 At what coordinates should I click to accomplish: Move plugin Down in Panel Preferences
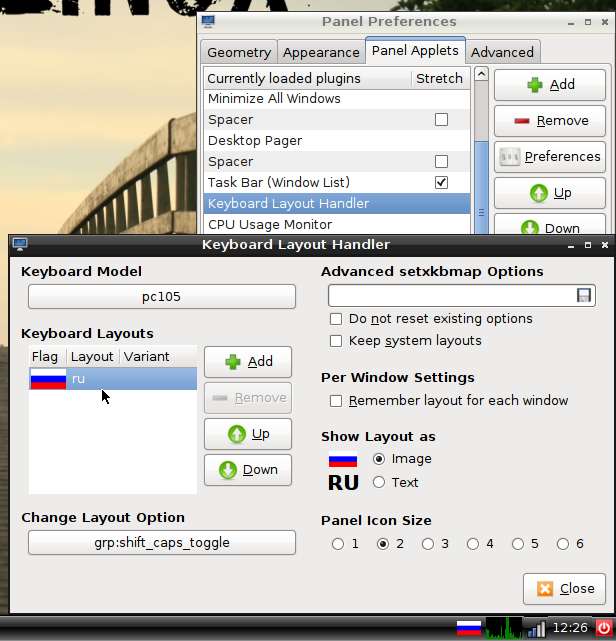(550, 224)
